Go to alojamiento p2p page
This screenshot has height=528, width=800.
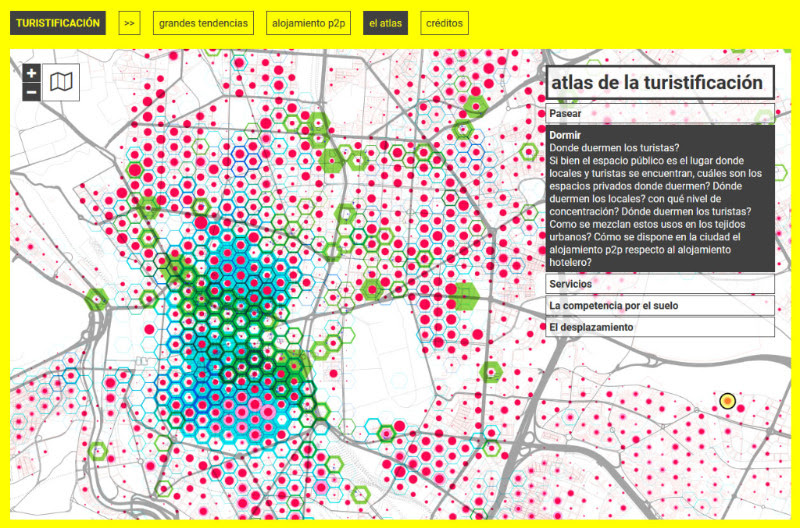(x=310, y=23)
